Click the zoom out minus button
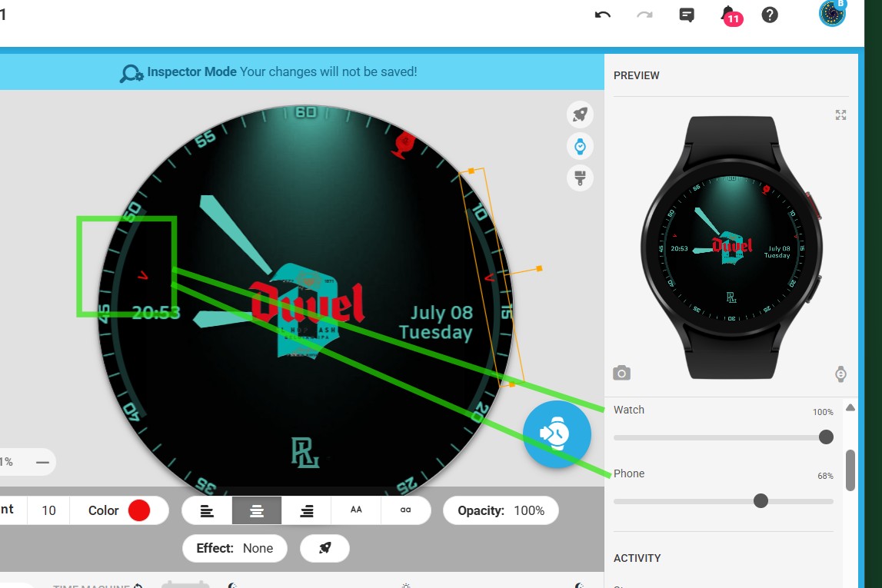The image size is (882, 588). point(42,462)
